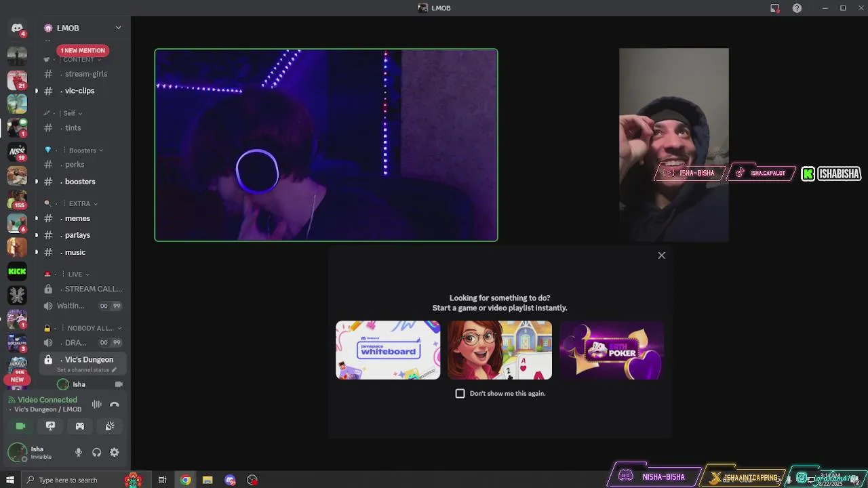Close the activities suggestion popup
Image resolution: width=868 pixels, height=488 pixels.
[662, 256]
